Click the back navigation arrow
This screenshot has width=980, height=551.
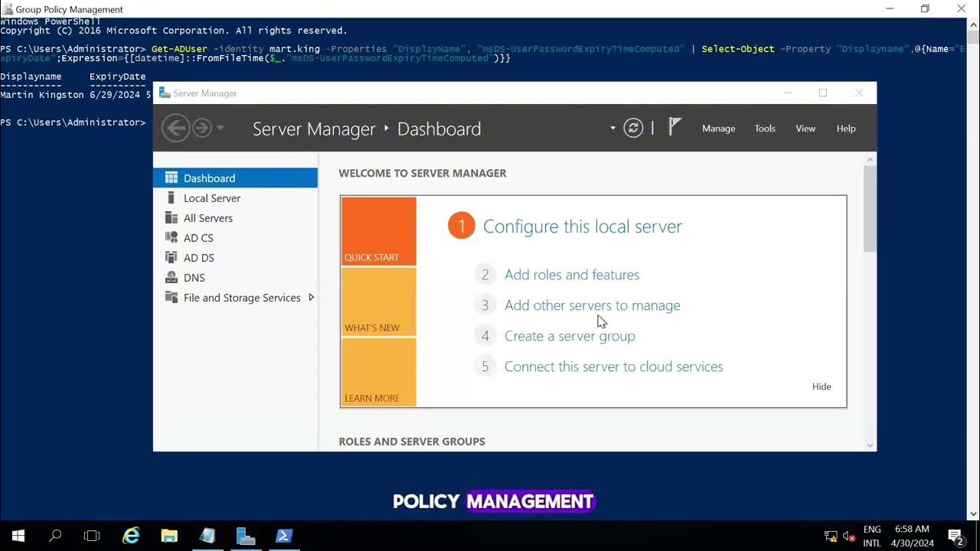coord(176,128)
